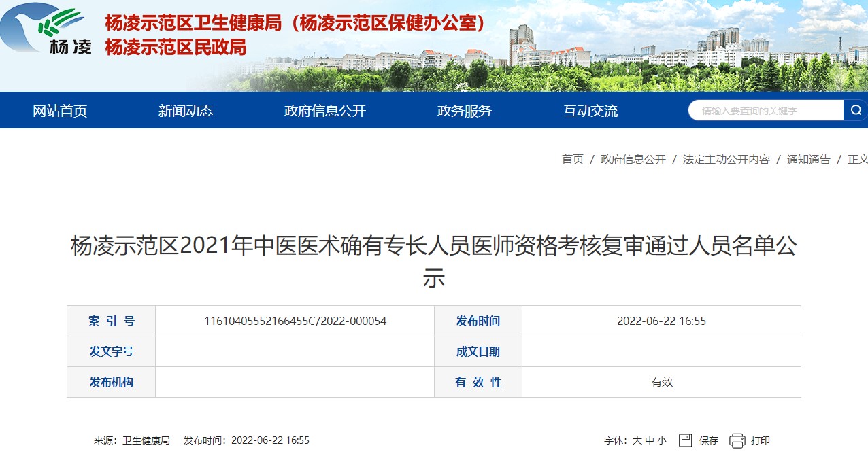Set font size to small (小)
868x452 pixels.
tap(662, 440)
